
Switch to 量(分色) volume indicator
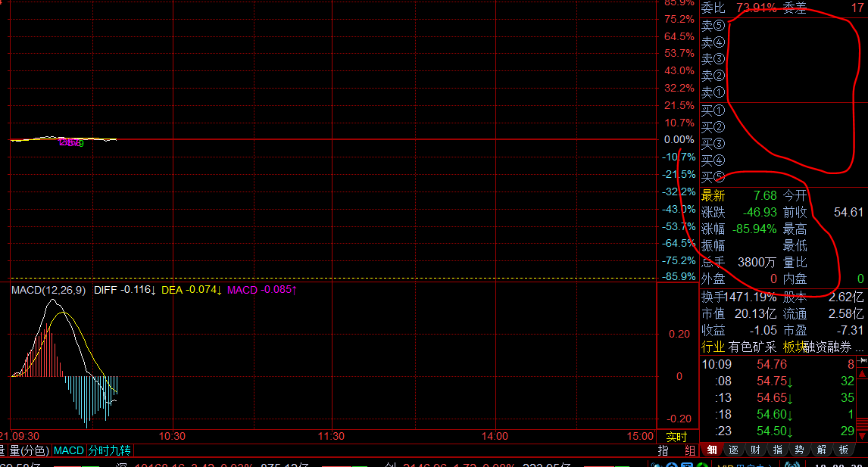click(27, 450)
